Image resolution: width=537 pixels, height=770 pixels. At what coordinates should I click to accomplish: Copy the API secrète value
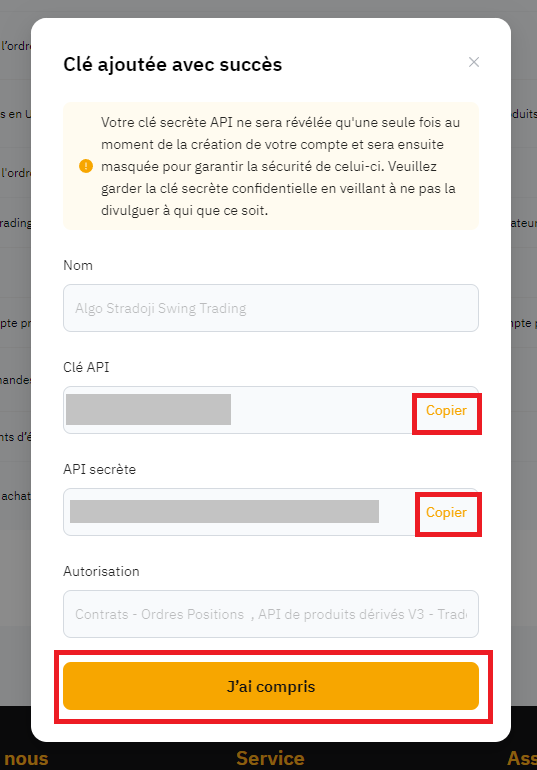[446, 513]
